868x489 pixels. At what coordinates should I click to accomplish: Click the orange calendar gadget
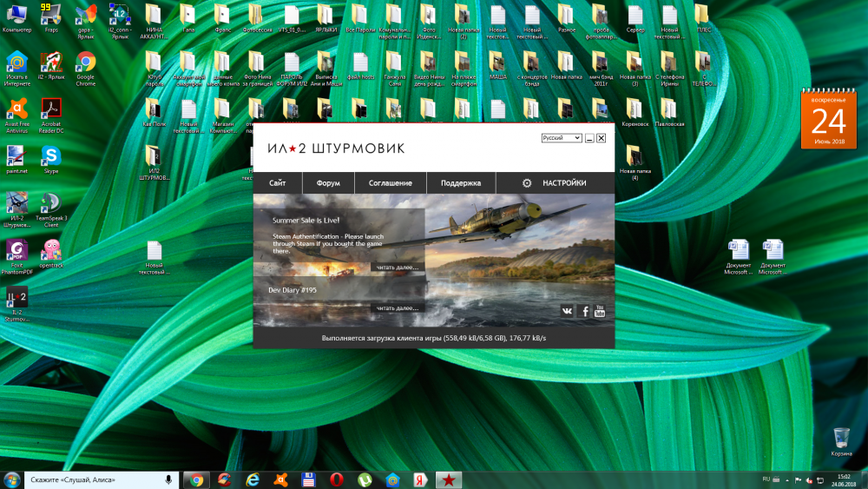pos(829,118)
